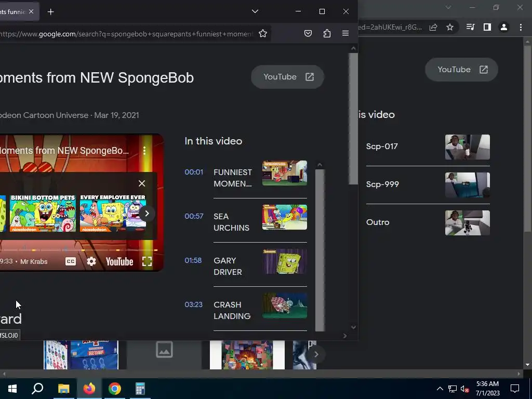Click Firefox page vertical scrollbar thumb
Screen dimensions: 532x399
point(353,118)
